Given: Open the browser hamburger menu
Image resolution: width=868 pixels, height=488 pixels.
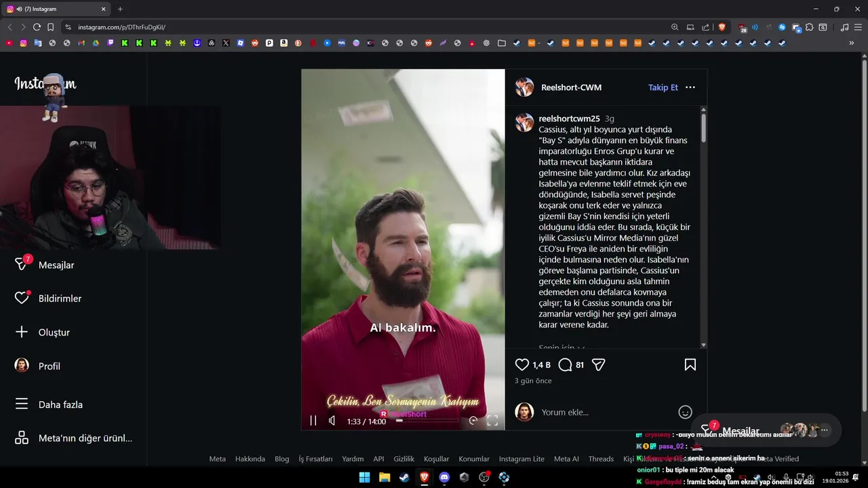Looking at the screenshot, I should tap(858, 27).
